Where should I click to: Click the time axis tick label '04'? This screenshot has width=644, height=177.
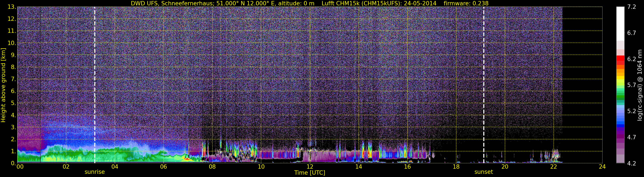point(115,167)
